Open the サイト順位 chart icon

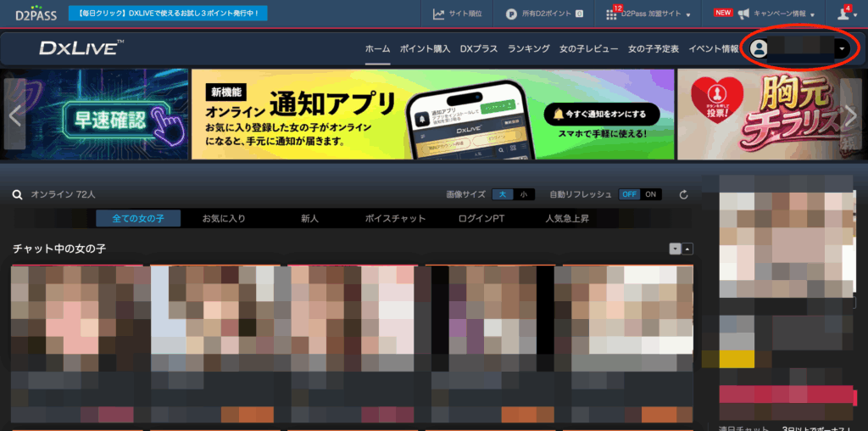(438, 14)
